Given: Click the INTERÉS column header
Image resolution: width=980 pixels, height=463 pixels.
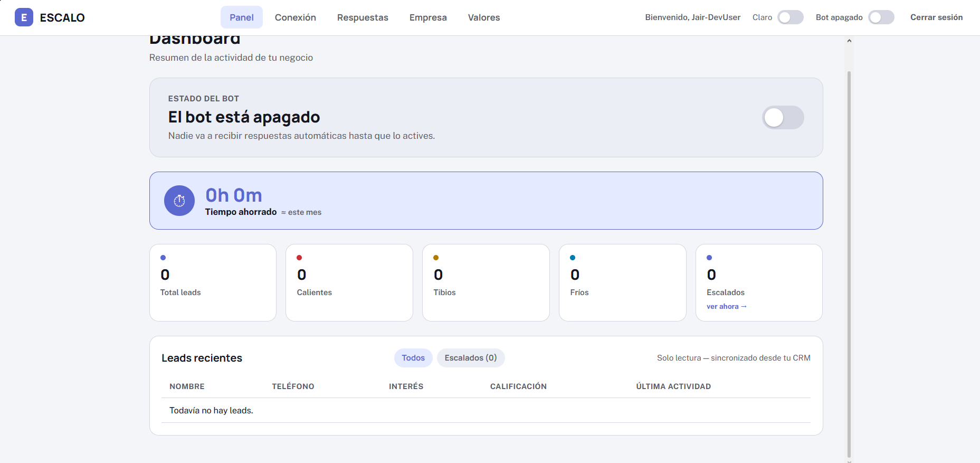Looking at the screenshot, I should [406, 386].
